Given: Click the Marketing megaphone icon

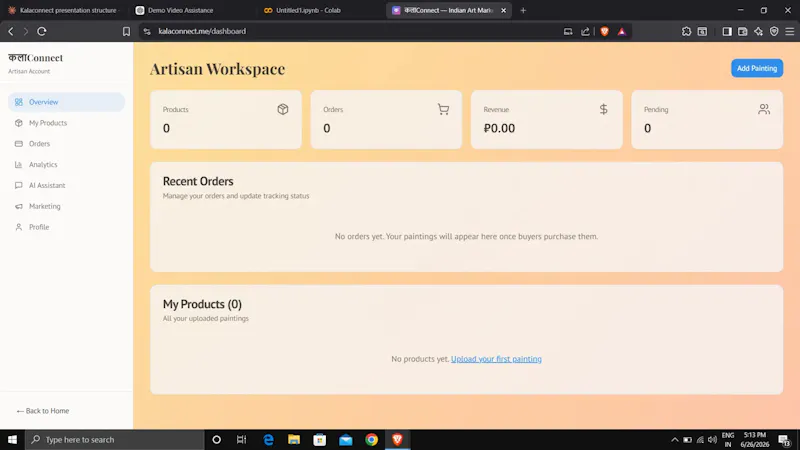Looking at the screenshot, I should point(19,207).
